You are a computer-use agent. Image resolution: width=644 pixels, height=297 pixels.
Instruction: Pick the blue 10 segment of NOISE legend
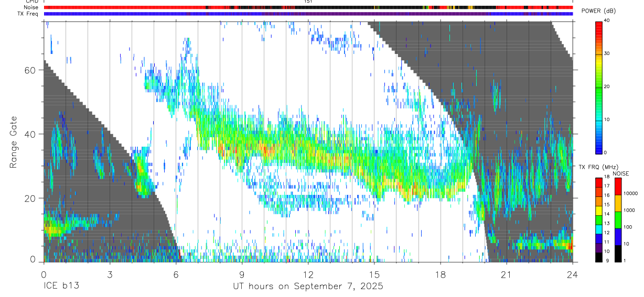point(618,237)
